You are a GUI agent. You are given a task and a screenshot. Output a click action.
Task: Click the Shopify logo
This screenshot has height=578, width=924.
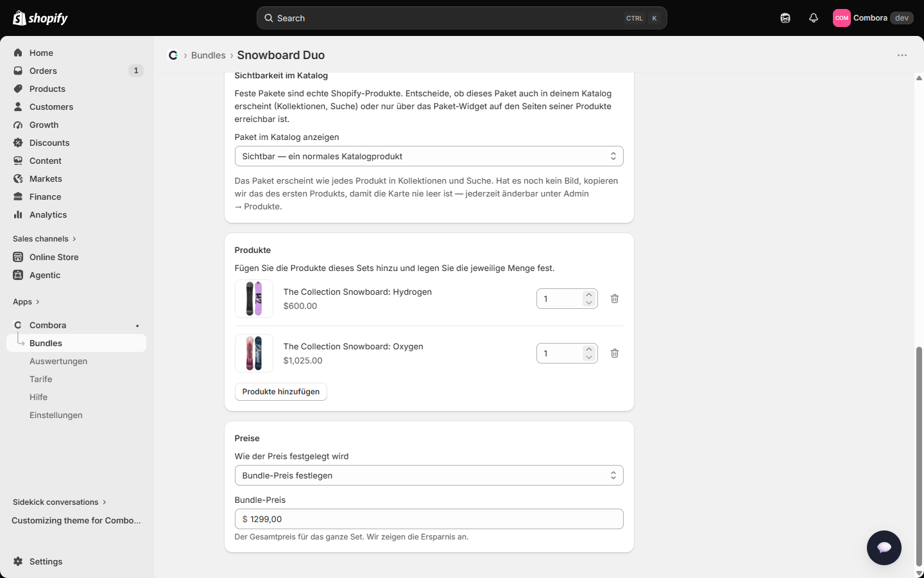tap(40, 18)
